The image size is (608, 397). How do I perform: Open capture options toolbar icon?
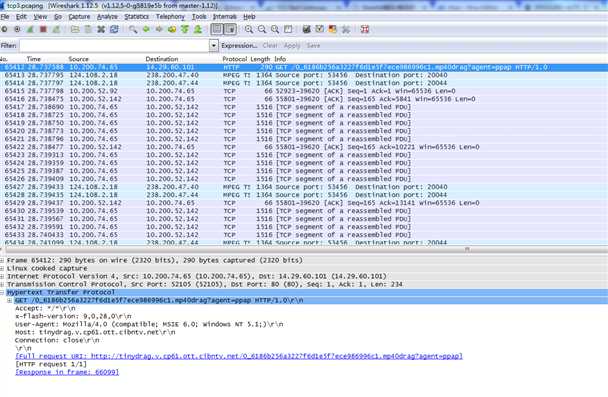click(x=17, y=29)
